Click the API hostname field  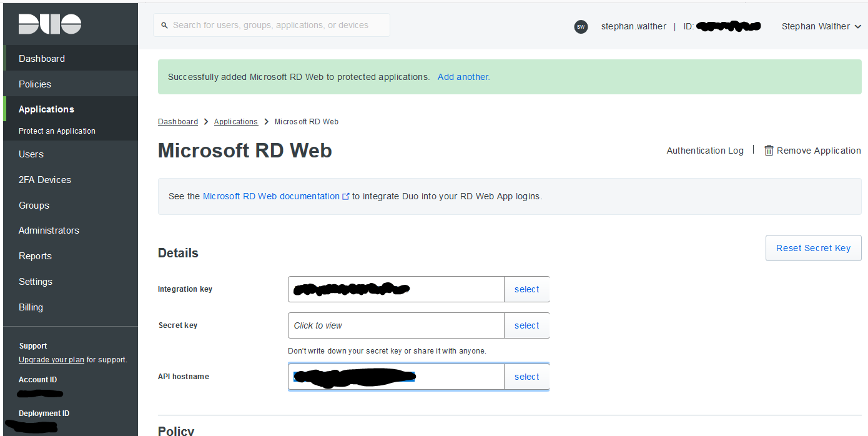[396, 377]
